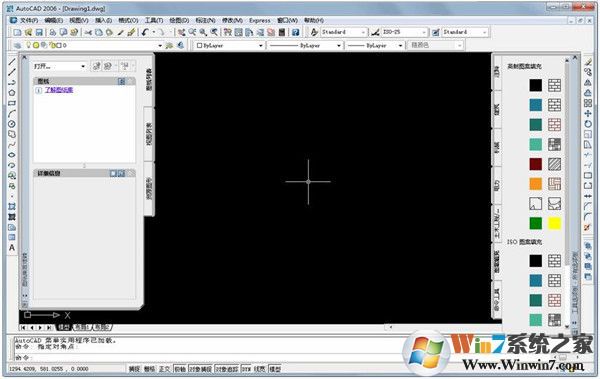Select the Polygon draw tool
This screenshot has width=600, height=379.
click(12, 93)
